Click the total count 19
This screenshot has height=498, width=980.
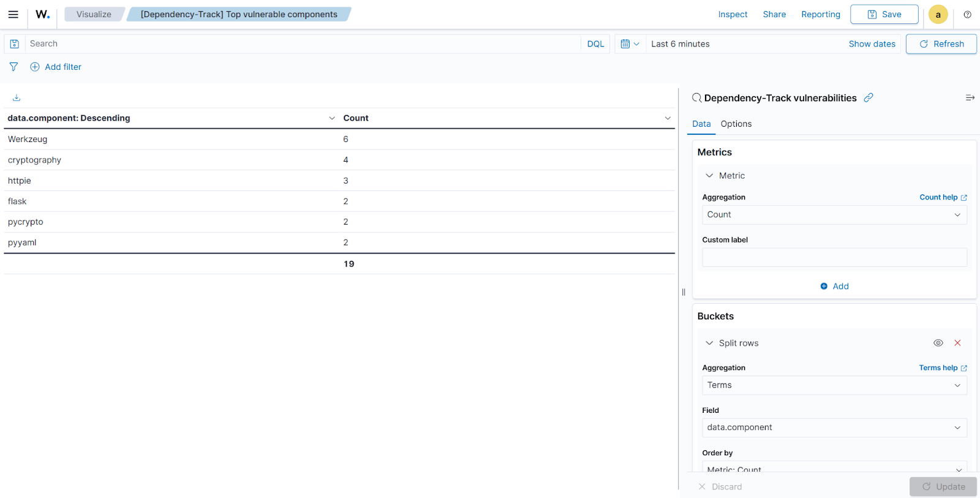tap(349, 264)
